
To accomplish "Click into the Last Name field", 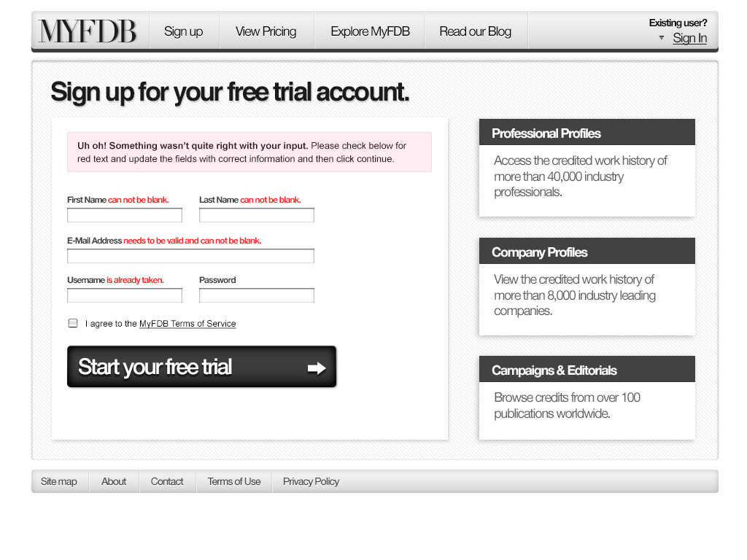I will click(257, 215).
